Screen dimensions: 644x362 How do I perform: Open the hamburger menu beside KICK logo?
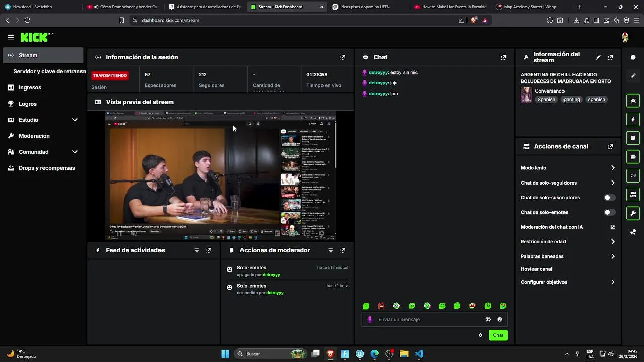(x=11, y=37)
